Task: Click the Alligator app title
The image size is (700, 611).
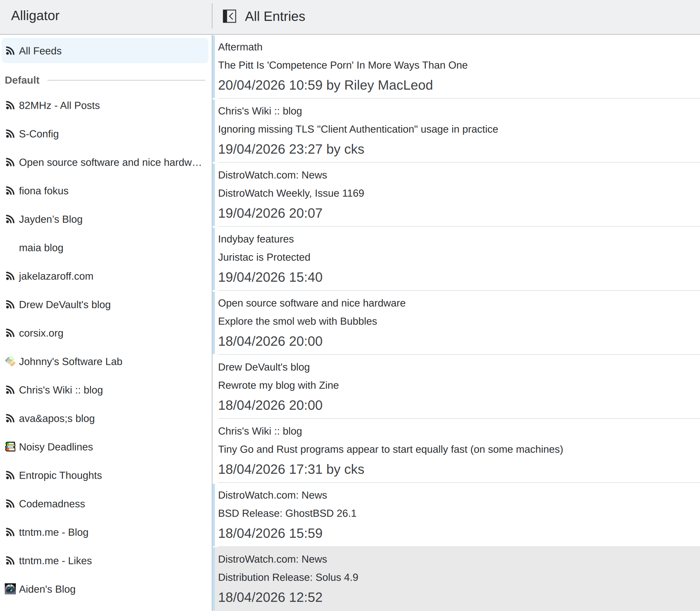Action: pyautogui.click(x=35, y=16)
